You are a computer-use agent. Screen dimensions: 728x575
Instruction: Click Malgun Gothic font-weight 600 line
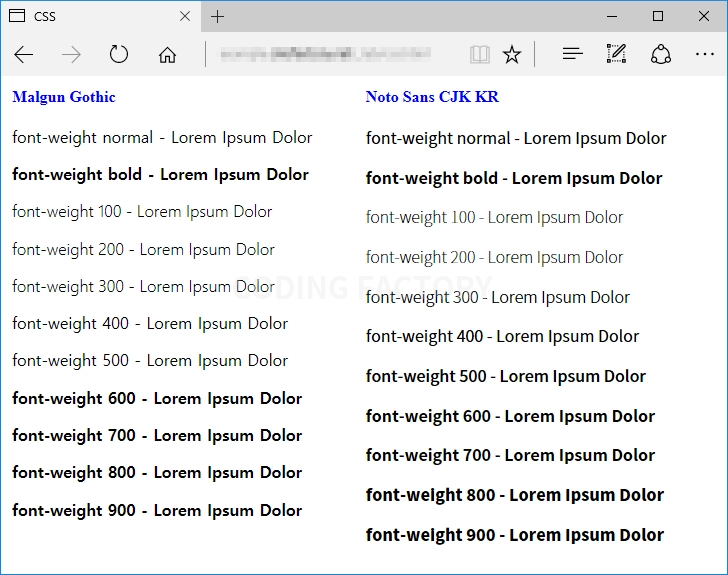click(157, 399)
